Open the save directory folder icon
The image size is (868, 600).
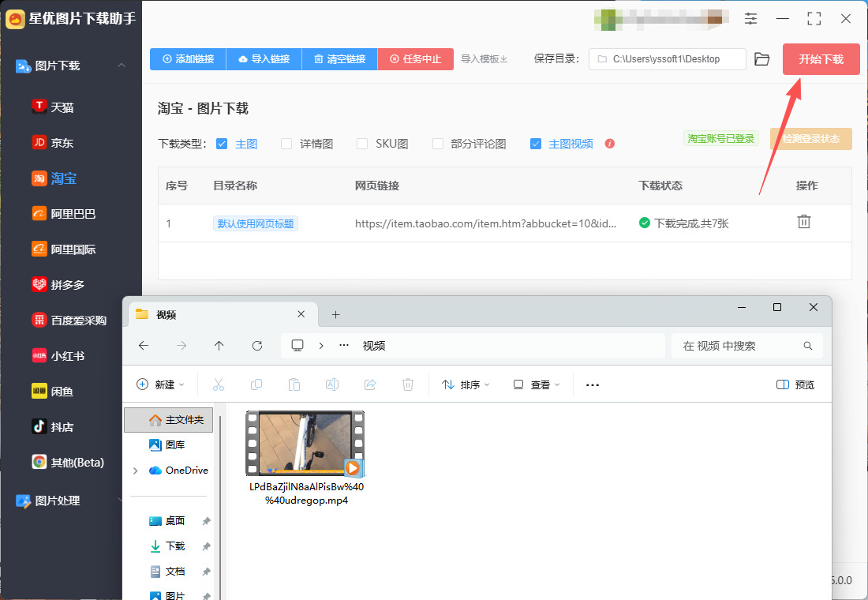pos(761,59)
